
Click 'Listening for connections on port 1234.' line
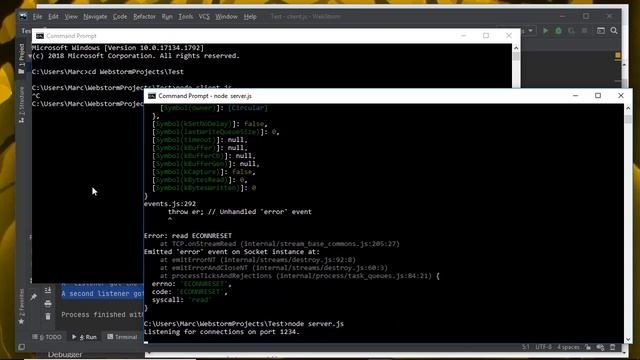click(222, 332)
